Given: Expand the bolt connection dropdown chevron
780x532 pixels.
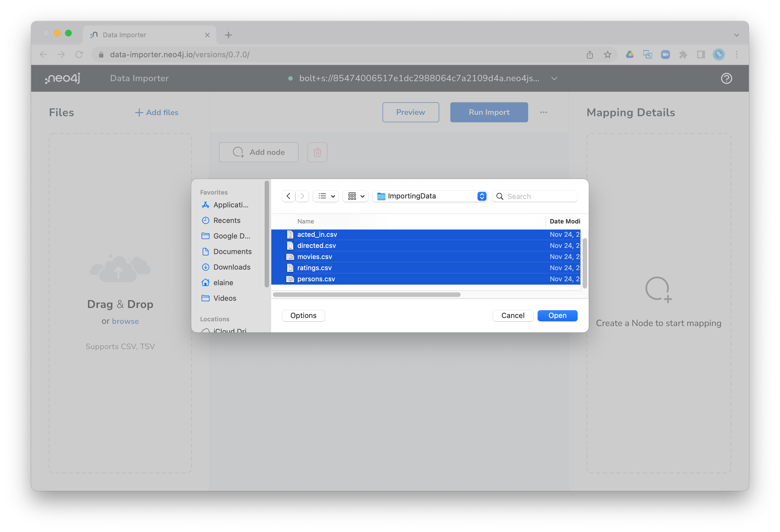Looking at the screenshot, I should [554, 79].
